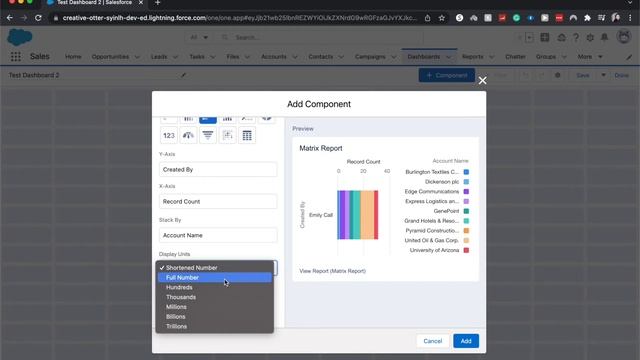This screenshot has width=640, height=360.
Task: Close the Add Component dialog with X
Action: coord(482,80)
